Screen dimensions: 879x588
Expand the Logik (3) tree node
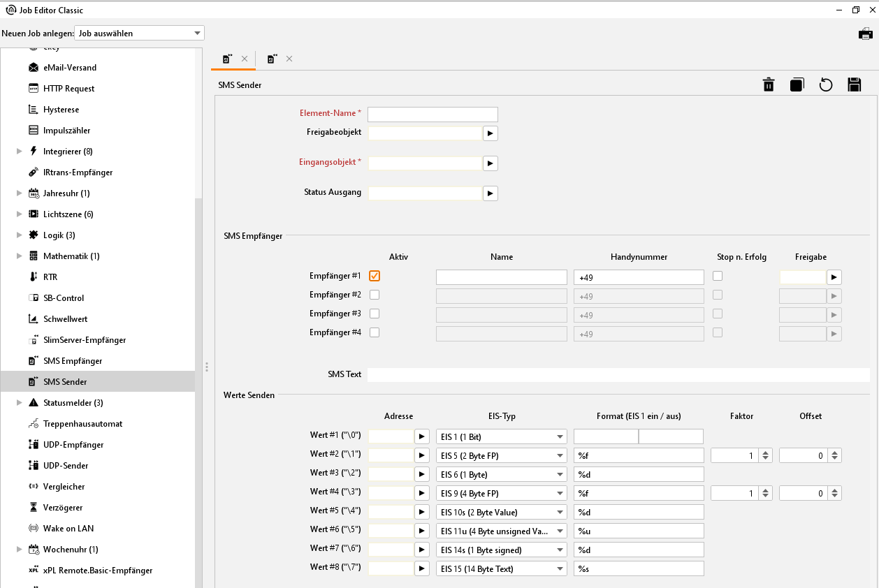pyautogui.click(x=20, y=235)
